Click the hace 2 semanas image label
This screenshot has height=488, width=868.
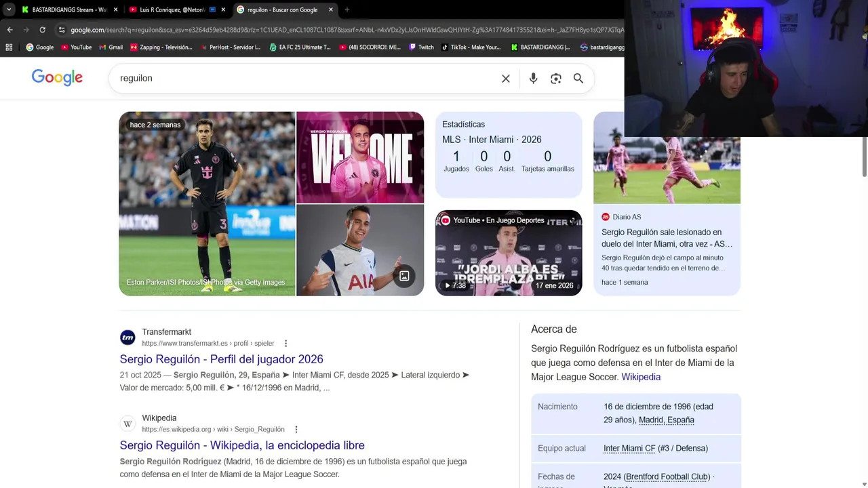155,125
